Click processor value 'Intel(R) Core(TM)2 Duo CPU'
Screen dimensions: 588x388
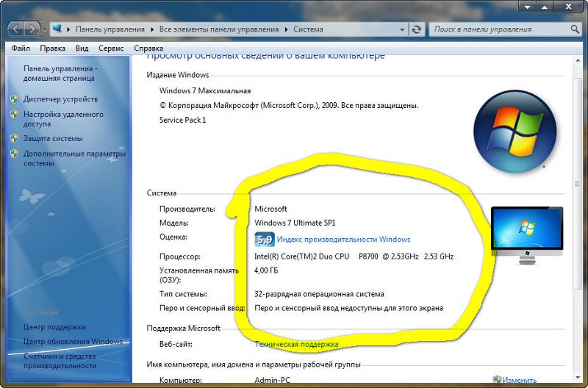(301, 256)
